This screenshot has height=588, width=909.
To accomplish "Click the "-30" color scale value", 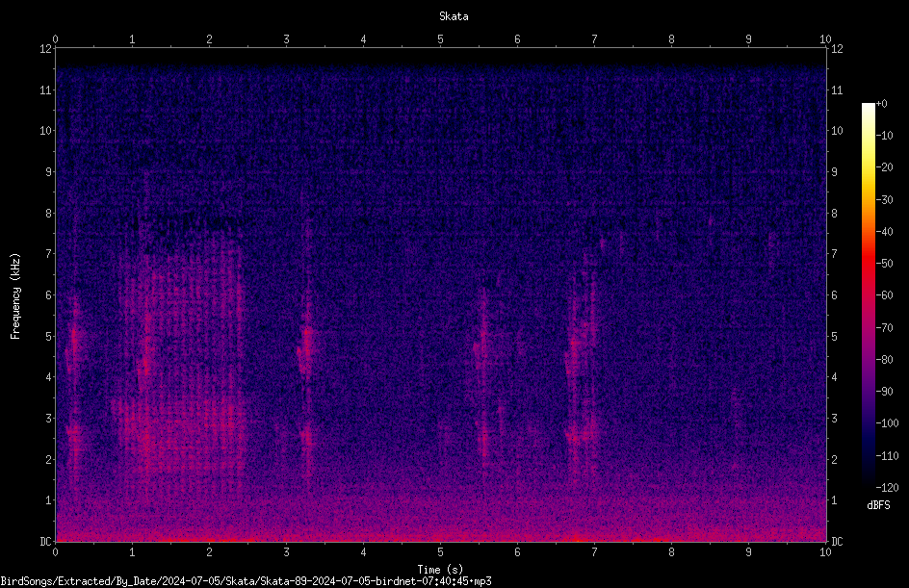I will click(885, 200).
